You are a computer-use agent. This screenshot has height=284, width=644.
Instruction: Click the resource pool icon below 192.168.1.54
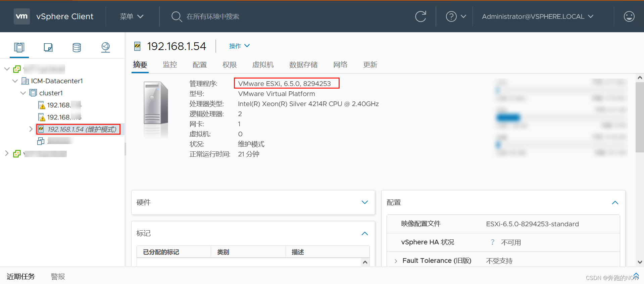[41, 141]
